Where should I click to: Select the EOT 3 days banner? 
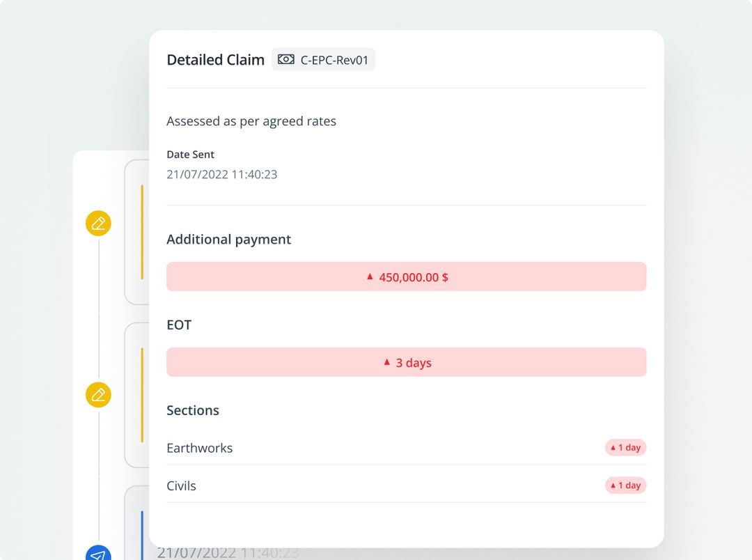click(x=406, y=362)
